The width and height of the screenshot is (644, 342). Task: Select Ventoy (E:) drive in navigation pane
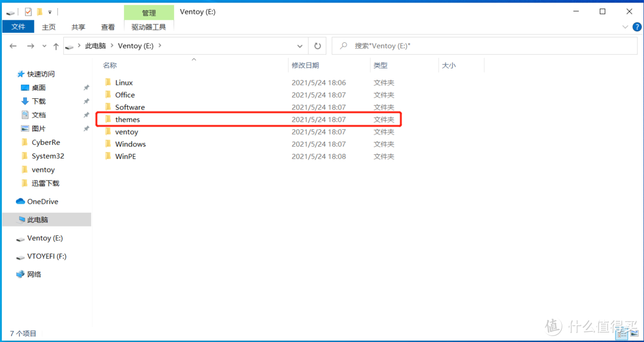tap(45, 238)
